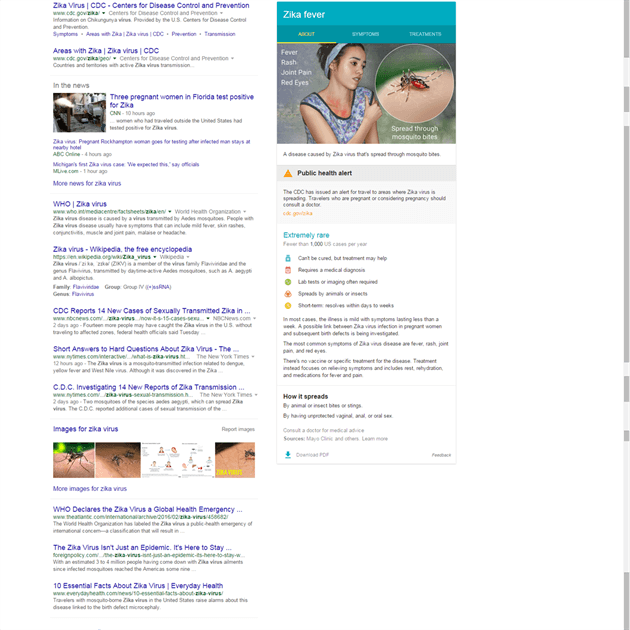Open Zika Virus Isn't Just an Epidemic result

[x=142, y=547]
